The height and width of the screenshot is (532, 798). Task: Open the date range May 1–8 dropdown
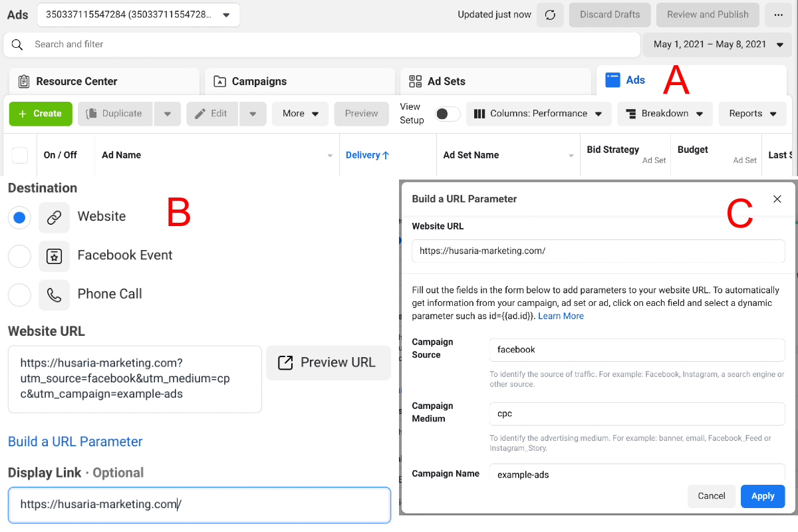click(x=717, y=45)
